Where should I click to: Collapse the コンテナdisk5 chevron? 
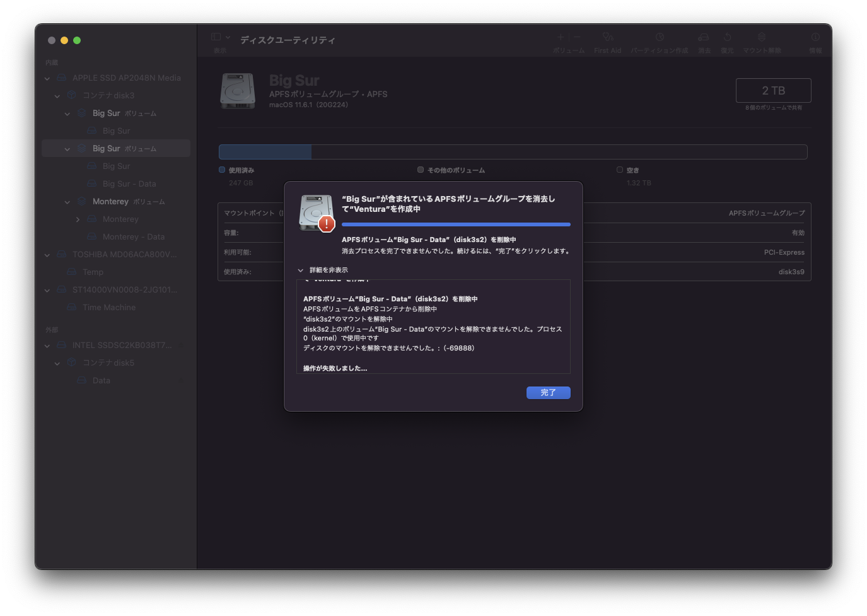click(57, 363)
